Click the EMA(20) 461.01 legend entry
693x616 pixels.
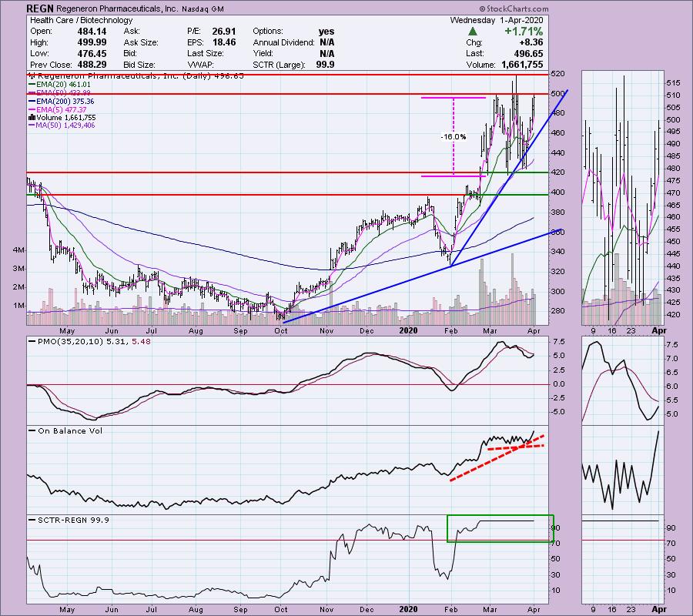pos(59,85)
